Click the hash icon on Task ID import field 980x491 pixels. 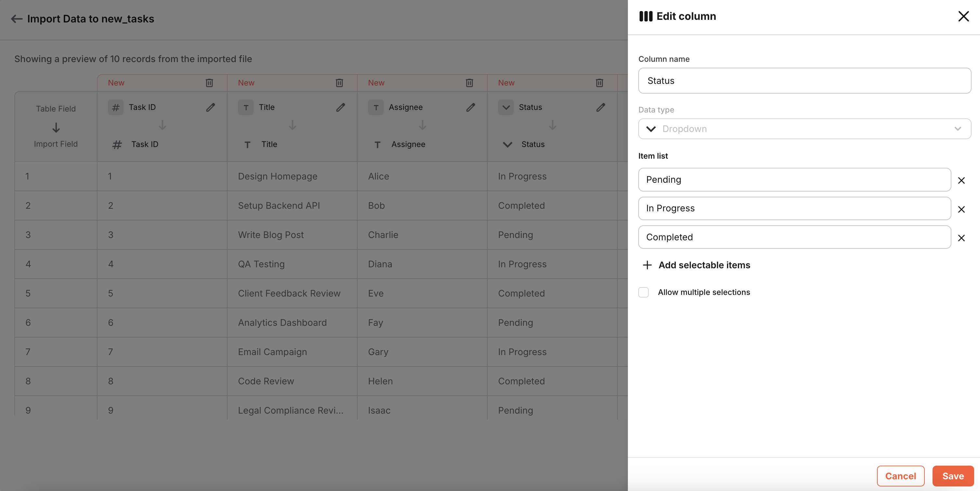(x=117, y=144)
